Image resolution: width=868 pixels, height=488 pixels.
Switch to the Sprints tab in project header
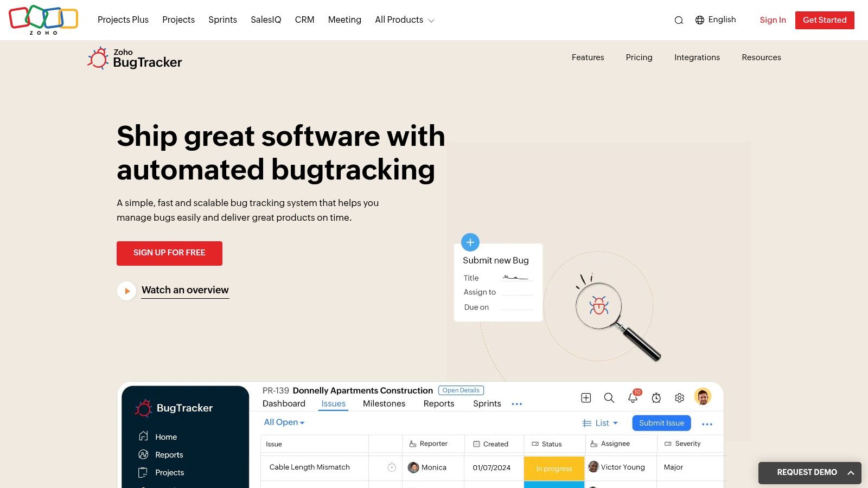click(487, 403)
